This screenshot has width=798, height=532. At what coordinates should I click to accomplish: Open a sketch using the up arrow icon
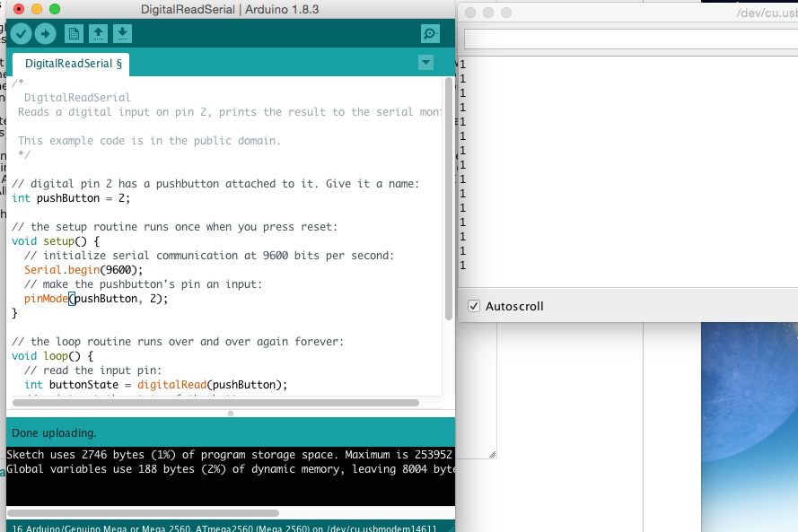tap(98, 34)
